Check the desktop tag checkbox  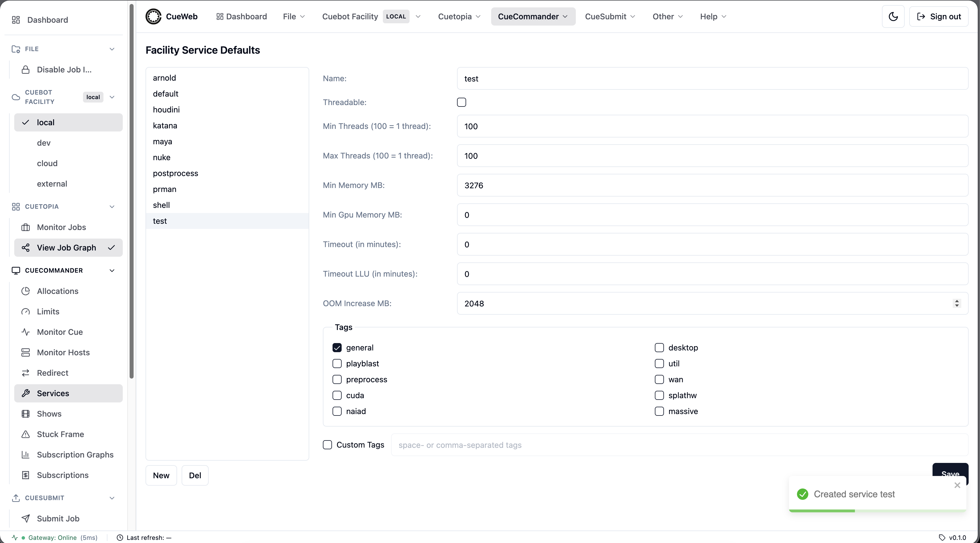pyautogui.click(x=659, y=348)
